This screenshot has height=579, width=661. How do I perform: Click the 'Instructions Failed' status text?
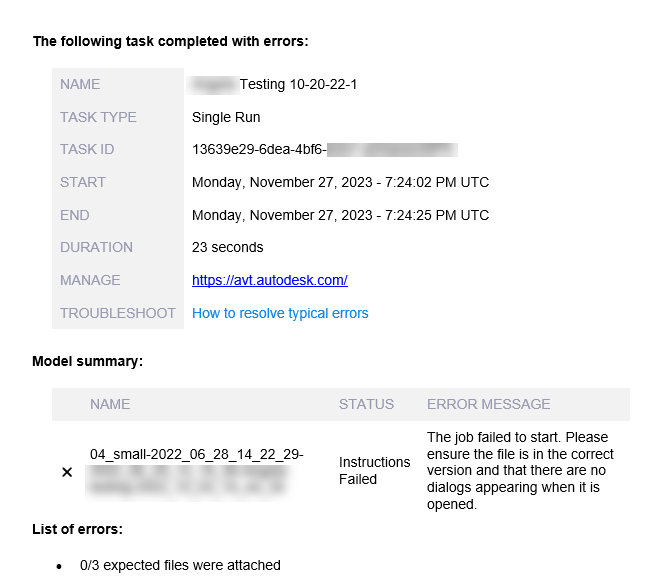(374, 471)
